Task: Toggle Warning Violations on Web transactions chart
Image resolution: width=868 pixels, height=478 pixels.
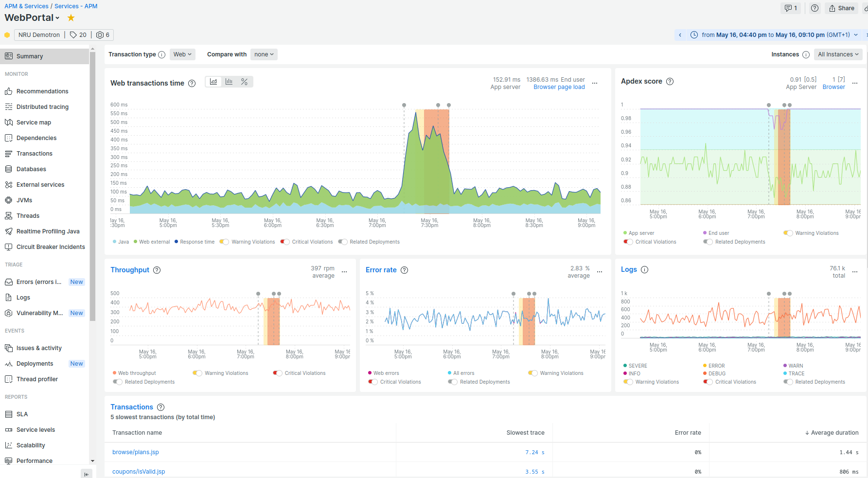Action: pos(224,242)
